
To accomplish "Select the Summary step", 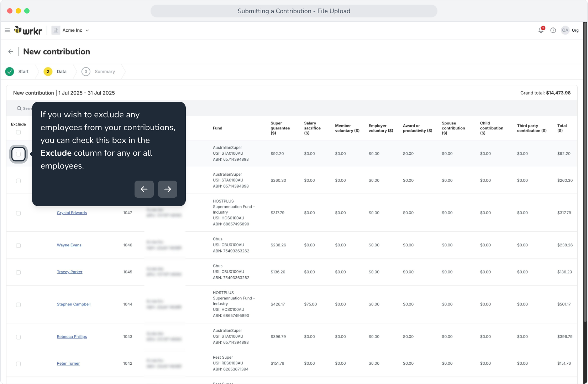I will pos(99,71).
